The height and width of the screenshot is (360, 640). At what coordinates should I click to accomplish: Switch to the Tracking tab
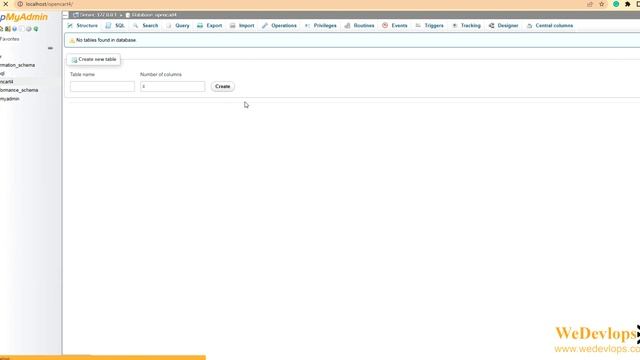click(466, 25)
